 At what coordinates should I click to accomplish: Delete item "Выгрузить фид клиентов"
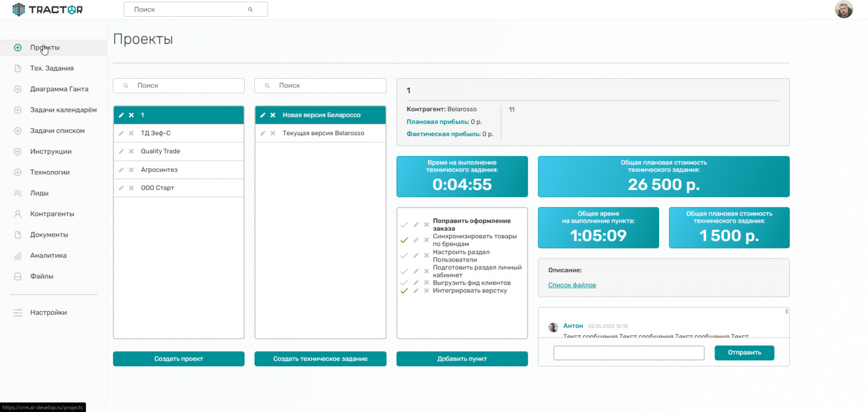426,283
